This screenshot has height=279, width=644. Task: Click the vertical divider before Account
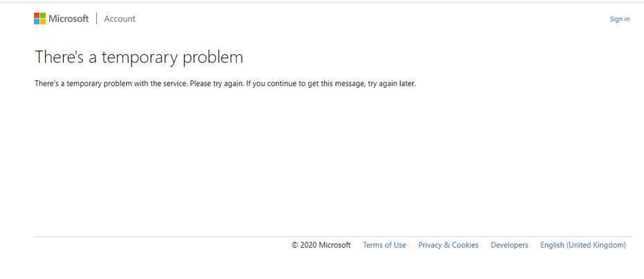pos(96,19)
